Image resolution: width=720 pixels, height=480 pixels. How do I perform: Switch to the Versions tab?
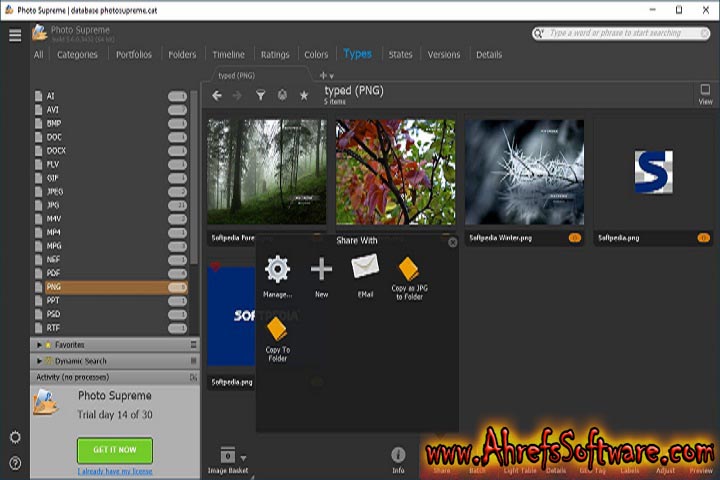(444, 55)
